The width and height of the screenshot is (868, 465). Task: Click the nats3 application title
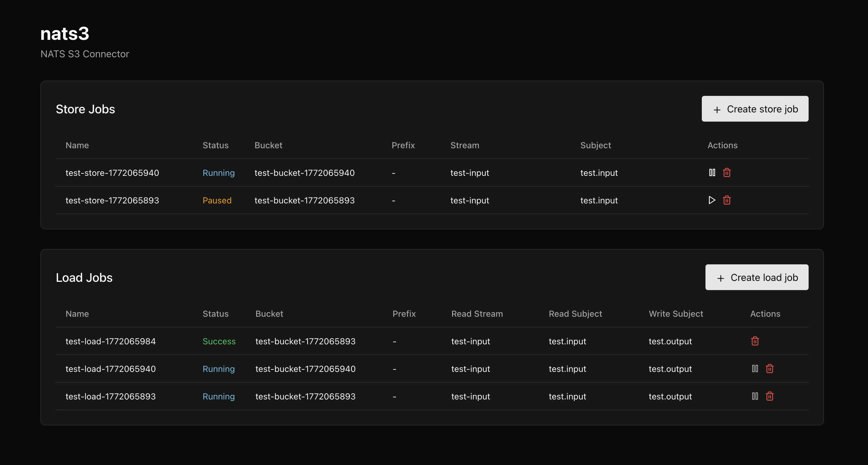pos(65,33)
